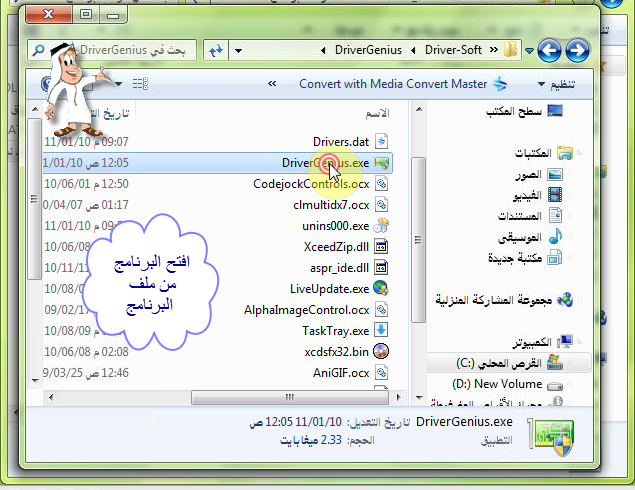
Task: Click DriverGenius in the breadcrumb path
Action: click(368, 50)
